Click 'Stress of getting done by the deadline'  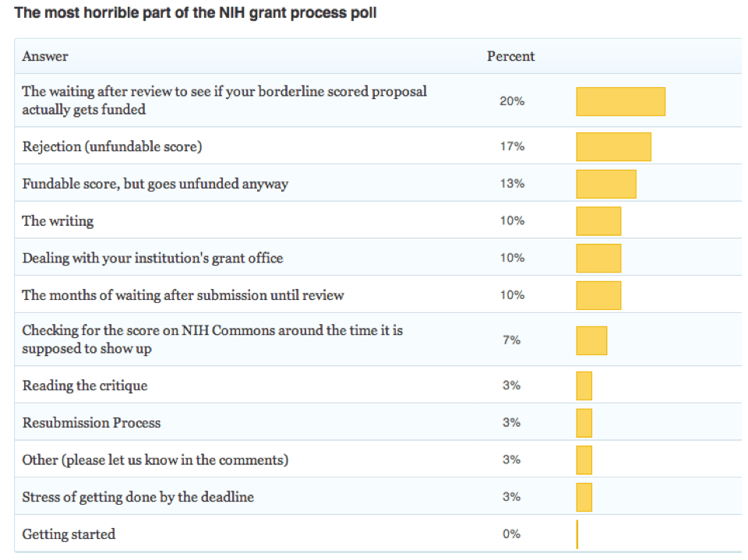click(138, 497)
